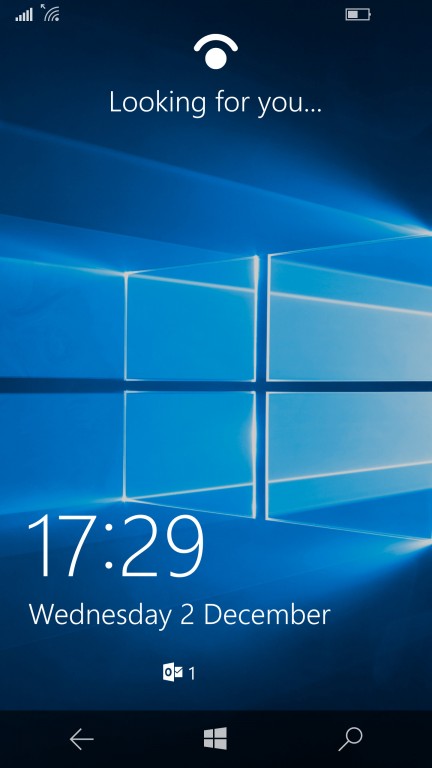Tap day number 2 in date line
This screenshot has width=432, height=768.
click(x=188, y=615)
